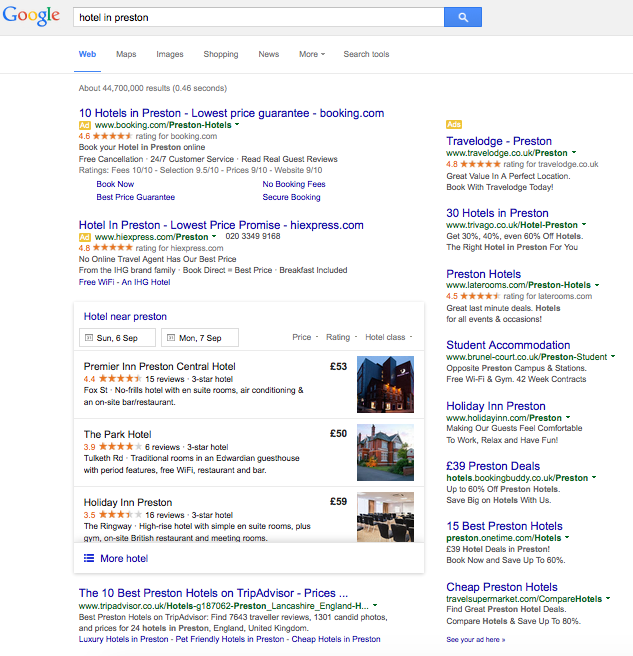Switch to the Maps tab
This screenshot has height=656, width=633.
[126, 54]
